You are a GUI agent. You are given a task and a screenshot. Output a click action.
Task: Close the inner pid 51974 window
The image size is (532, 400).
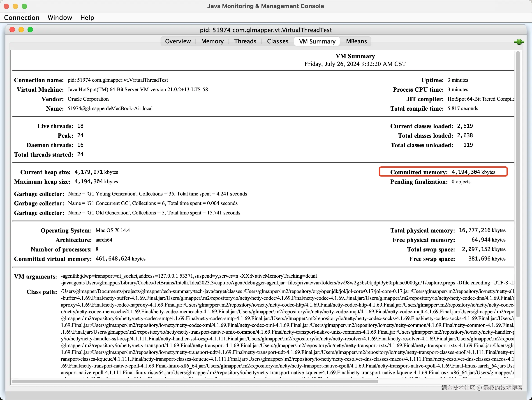pyautogui.click(x=12, y=30)
